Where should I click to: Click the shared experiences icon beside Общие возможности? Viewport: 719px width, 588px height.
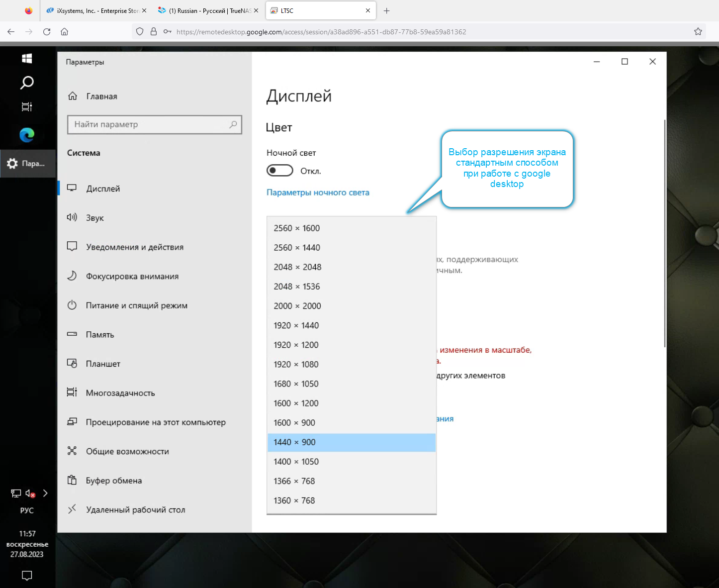pos(72,451)
